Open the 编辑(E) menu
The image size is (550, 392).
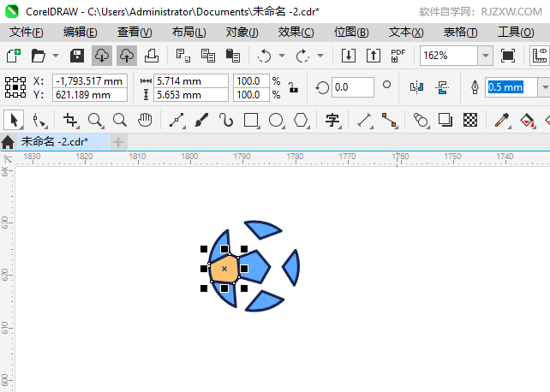(x=81, y=33)
